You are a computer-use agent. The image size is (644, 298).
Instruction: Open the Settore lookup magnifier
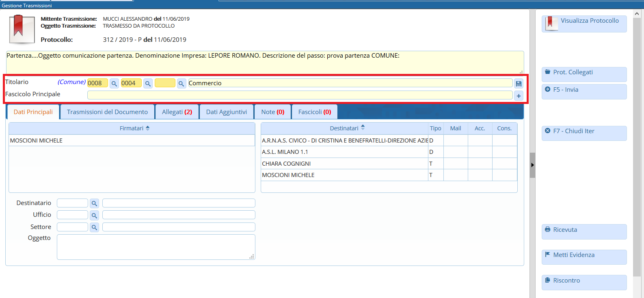point(94,227)
